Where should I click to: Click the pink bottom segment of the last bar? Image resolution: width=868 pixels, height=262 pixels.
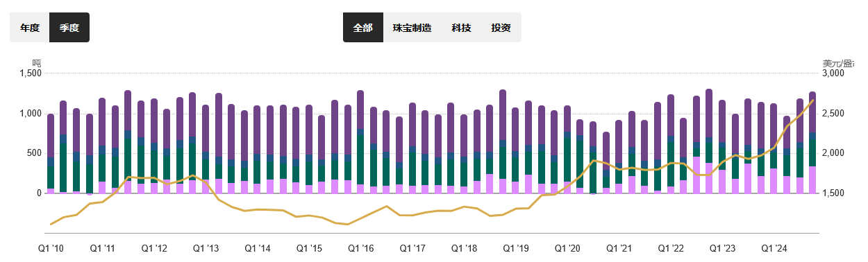[x=812, y=180]
